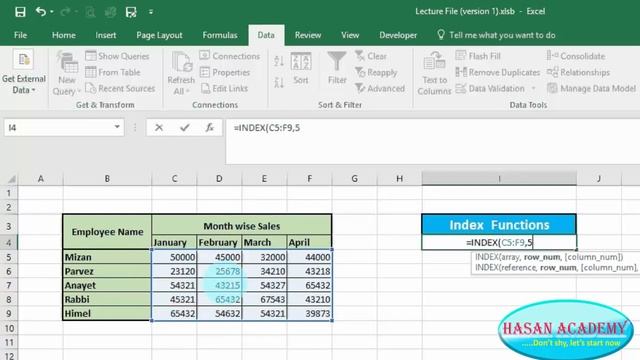Screen dimensions: 640x360
Task: Toggle the Filter funnel
Action: pyautogui.click(x=337, y=68)
